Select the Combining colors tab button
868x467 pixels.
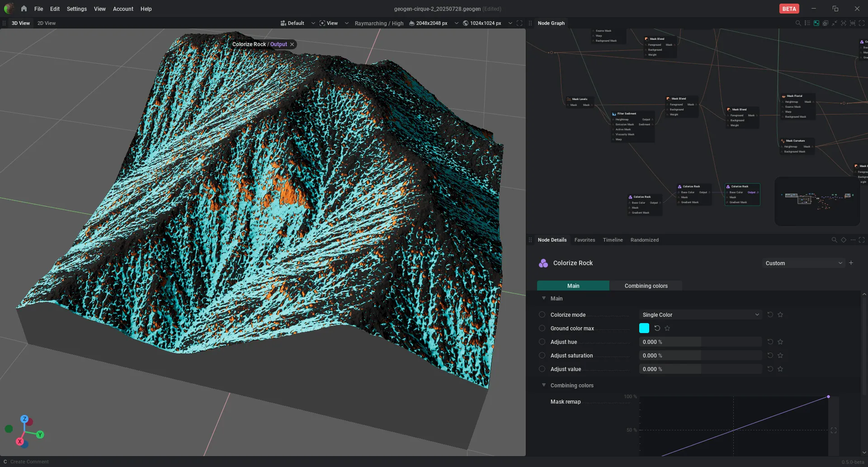646,286
